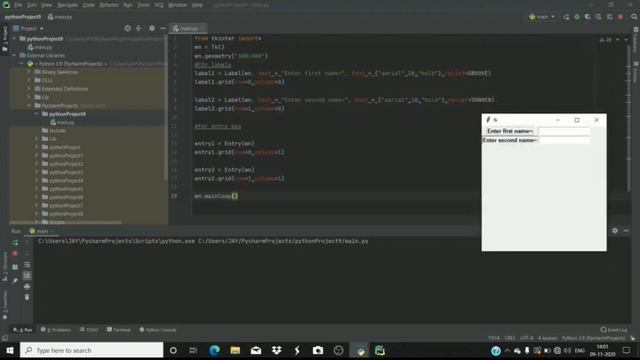640x360 pixels.
Task: Click the second name entry field in tk window
Action: click(564, 140)
